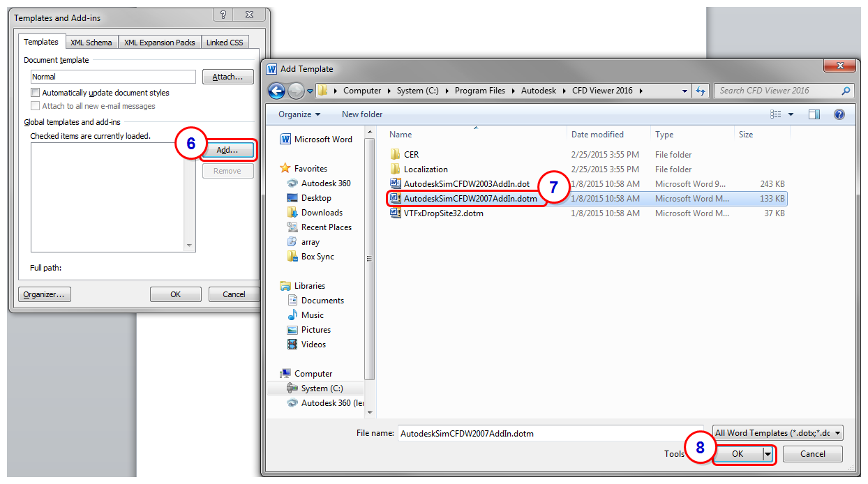Switch to the XML Schema tab

[91, 43]
